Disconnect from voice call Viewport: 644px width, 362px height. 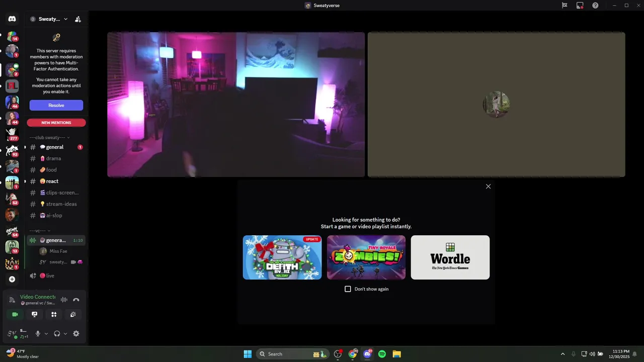[76, 300]
